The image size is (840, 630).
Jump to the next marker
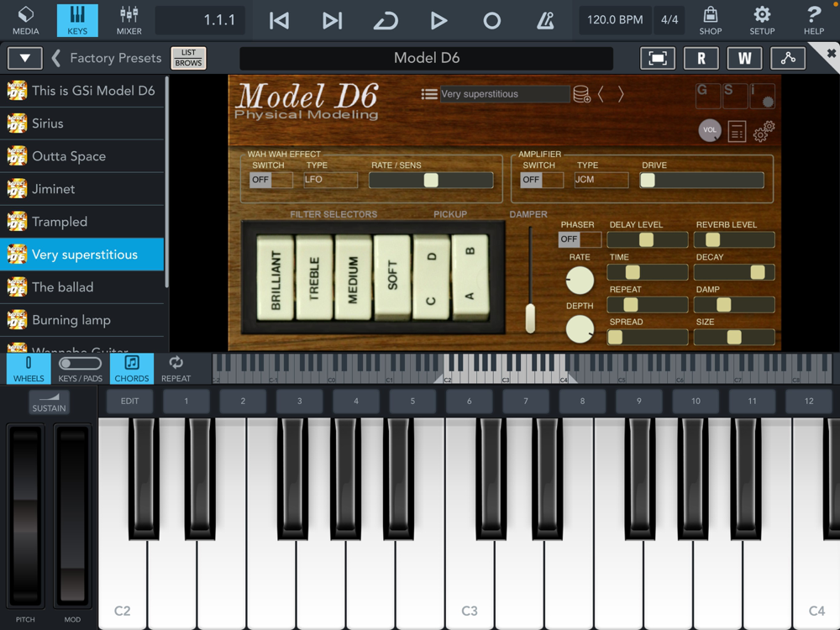click(332, 20)
